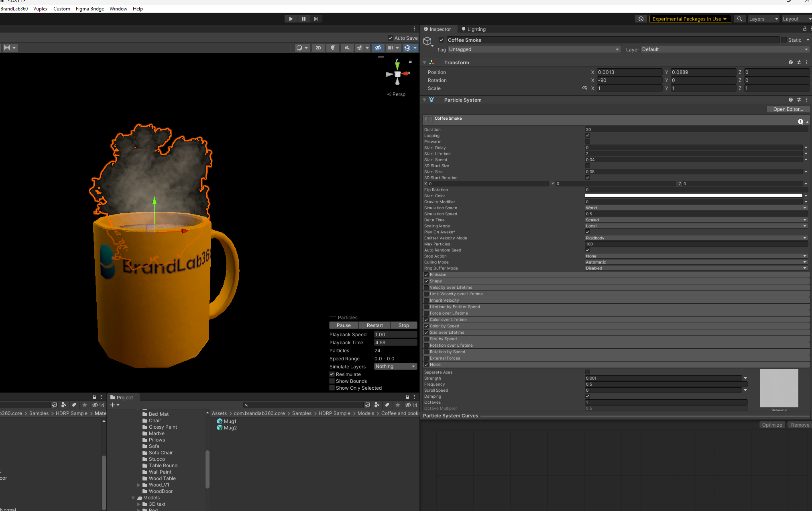Click the Step forward button
Viewport: 812px width, 511px height.
(316, 19)
